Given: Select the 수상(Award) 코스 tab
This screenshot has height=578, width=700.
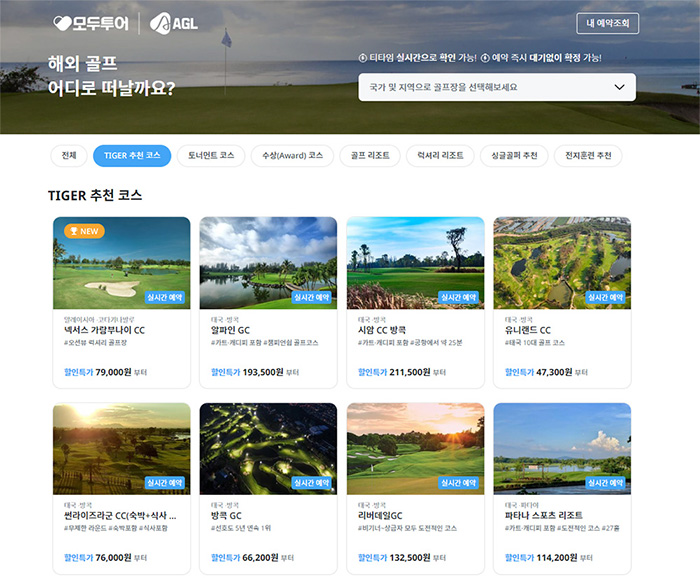Looking at the screenshot, I should pos(290,156).
